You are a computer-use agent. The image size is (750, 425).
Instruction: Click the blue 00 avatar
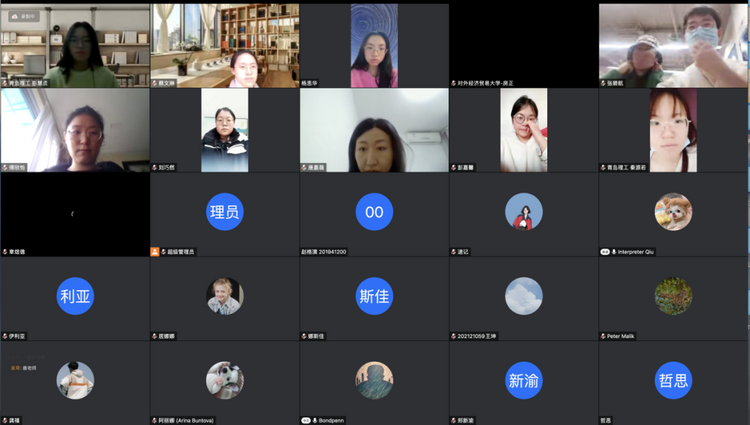[x=374, y=212]
